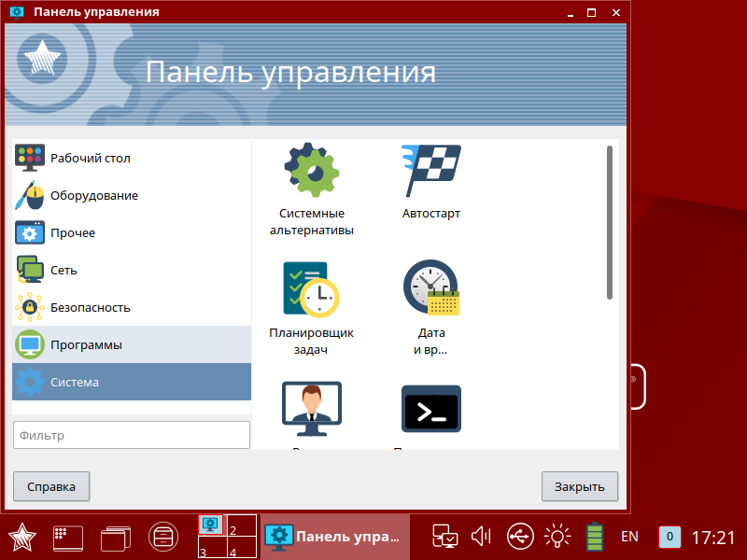Click the terminal console settings icon
The height and width of the screenshot is (560, 747).
[x=430, y=408]
